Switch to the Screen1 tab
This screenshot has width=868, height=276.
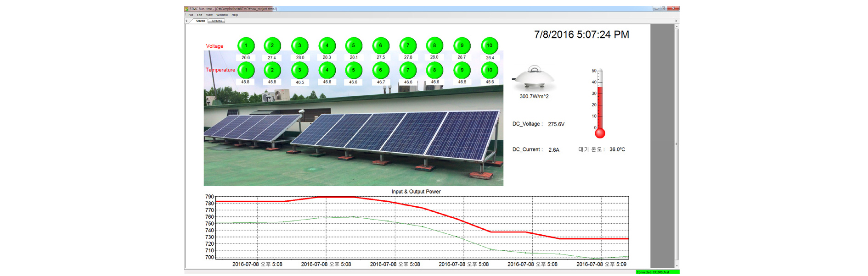tap(217, 21)
